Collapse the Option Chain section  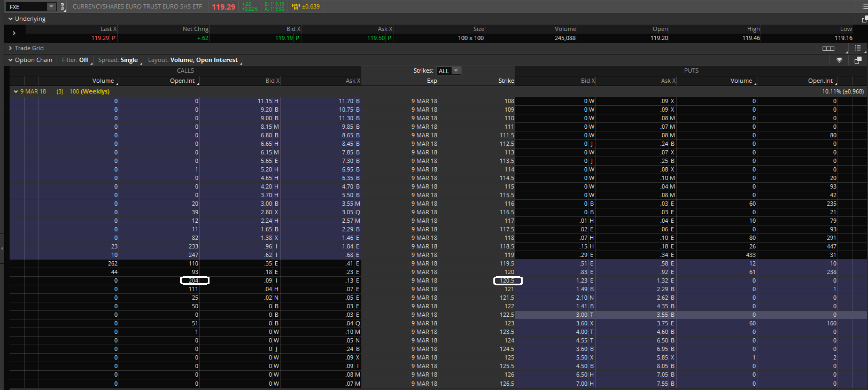click(x=11, y=60)
